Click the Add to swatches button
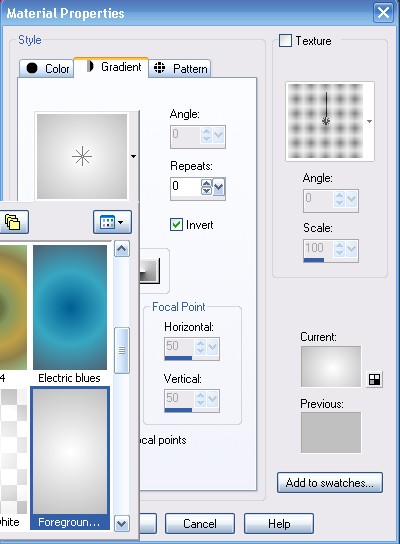 click(x=330, y=483)
